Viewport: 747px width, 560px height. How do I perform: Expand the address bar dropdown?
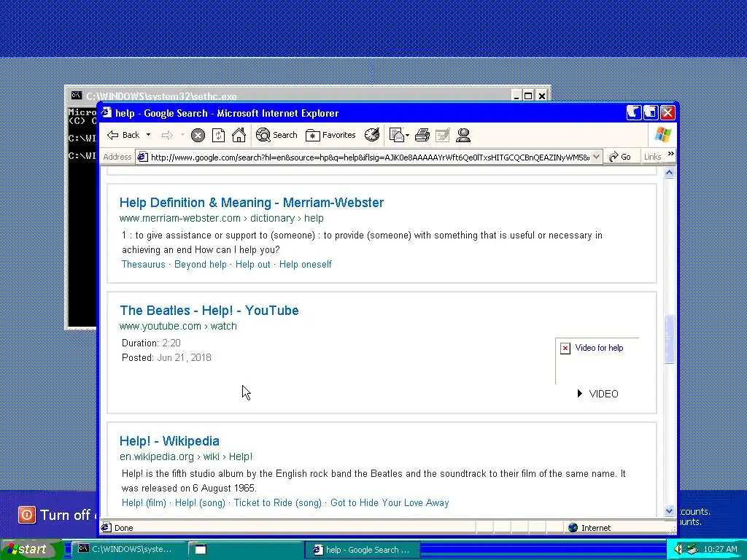597,157
